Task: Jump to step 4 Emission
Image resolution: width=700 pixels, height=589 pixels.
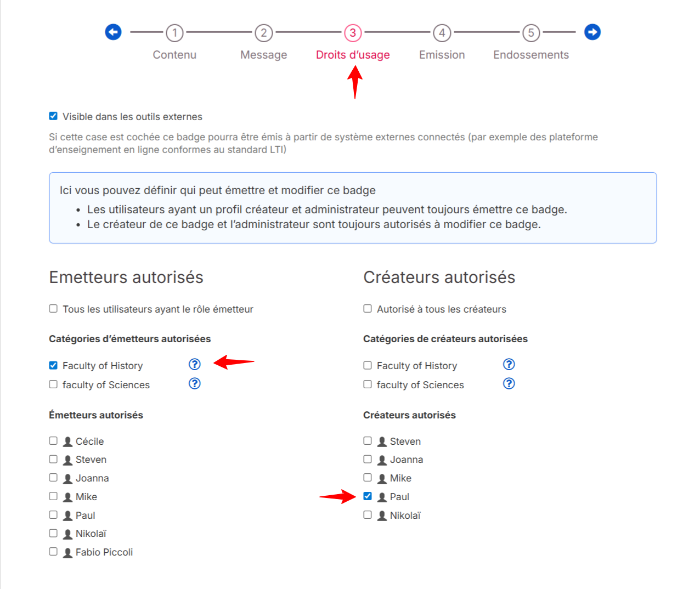Action: point(442,33)
